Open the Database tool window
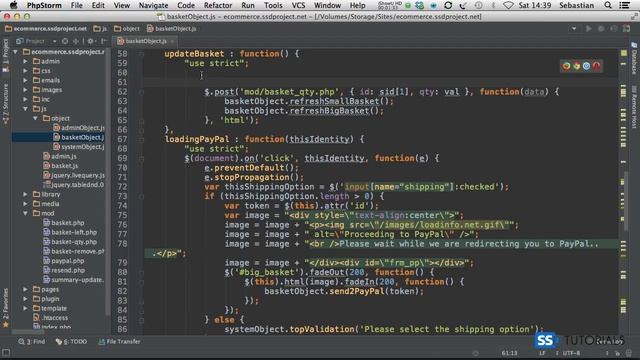The width and height of the screenshot is (640, 360). 634,58
